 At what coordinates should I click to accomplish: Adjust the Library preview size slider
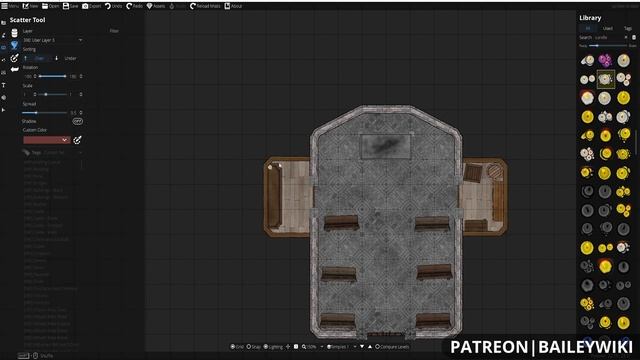pos(608,46)
